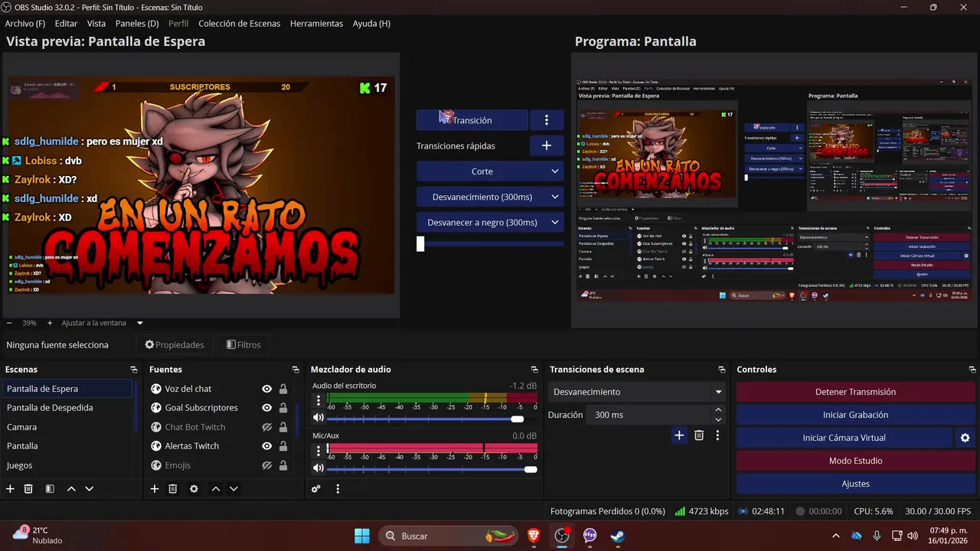
Task: Open Windows Start menu
Action: coord(362,536)
